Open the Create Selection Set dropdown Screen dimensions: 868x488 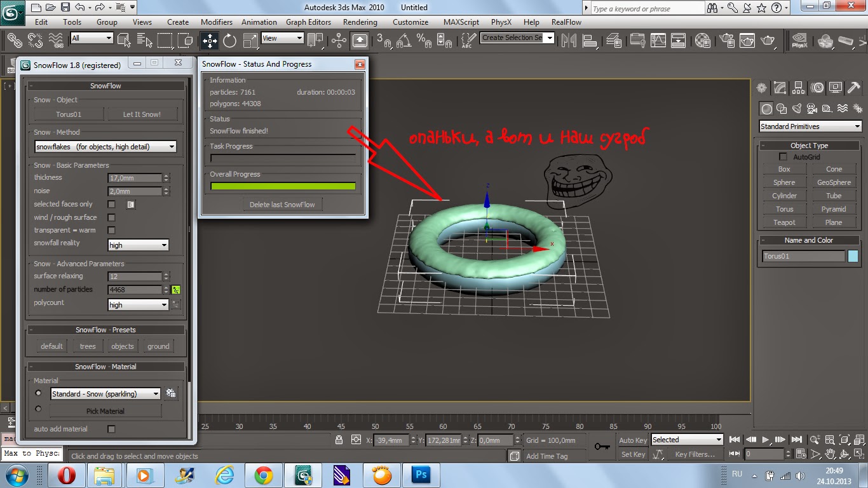tap(517, 38)
